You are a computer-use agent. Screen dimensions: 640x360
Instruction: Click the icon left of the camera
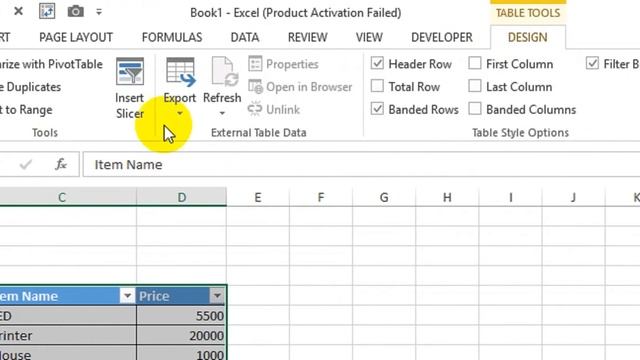coord(47,11)
